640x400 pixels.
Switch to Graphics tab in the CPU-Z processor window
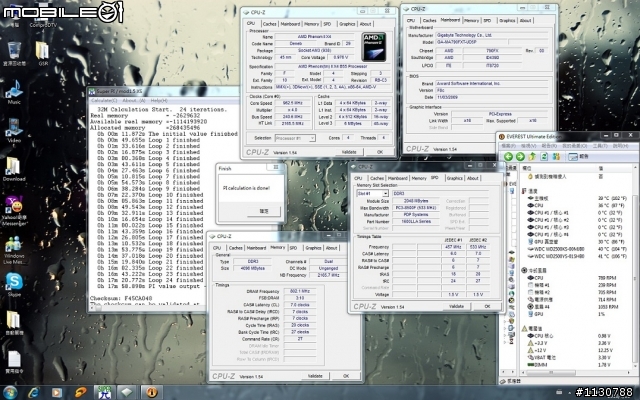coord(347,24)
